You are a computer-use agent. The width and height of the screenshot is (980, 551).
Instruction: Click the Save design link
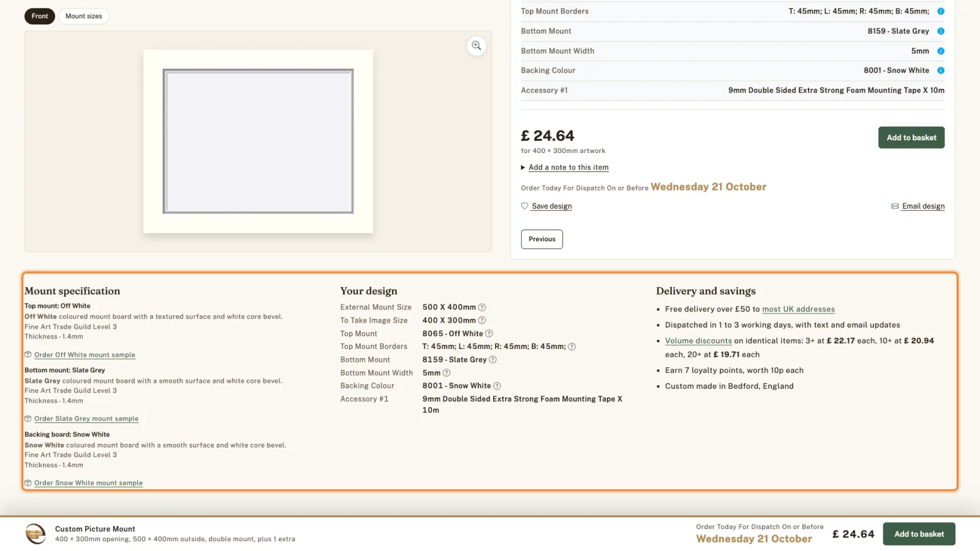tap(552, 206)
